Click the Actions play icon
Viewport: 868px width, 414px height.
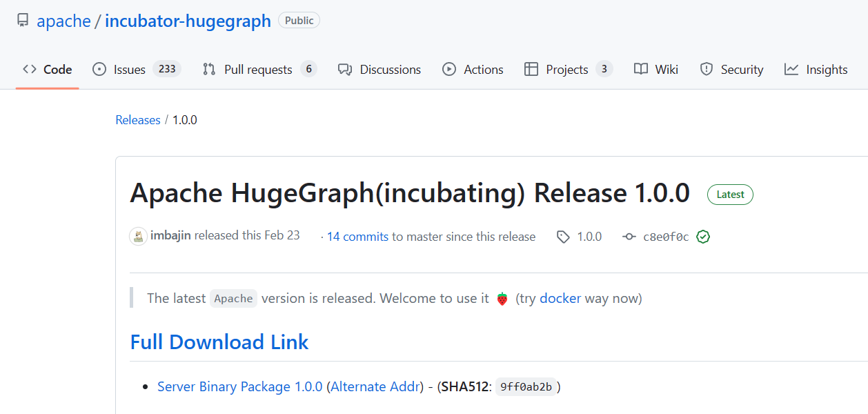[448, 69]
